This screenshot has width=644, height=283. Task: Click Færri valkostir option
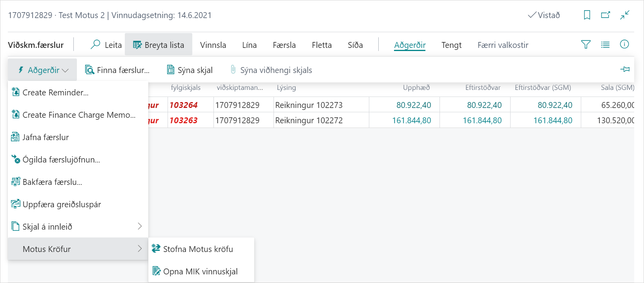click(503, 45)
